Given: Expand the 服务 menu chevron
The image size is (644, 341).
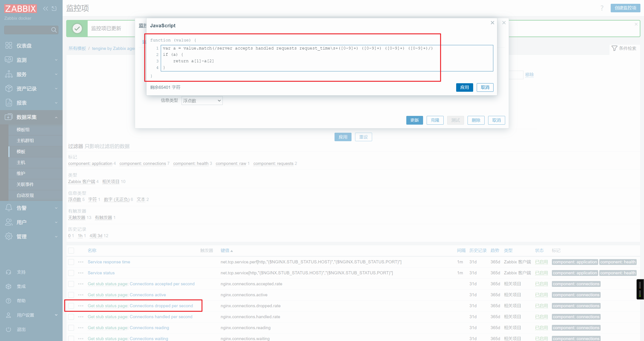Looking at the screenshot, I should pos(56,74).
